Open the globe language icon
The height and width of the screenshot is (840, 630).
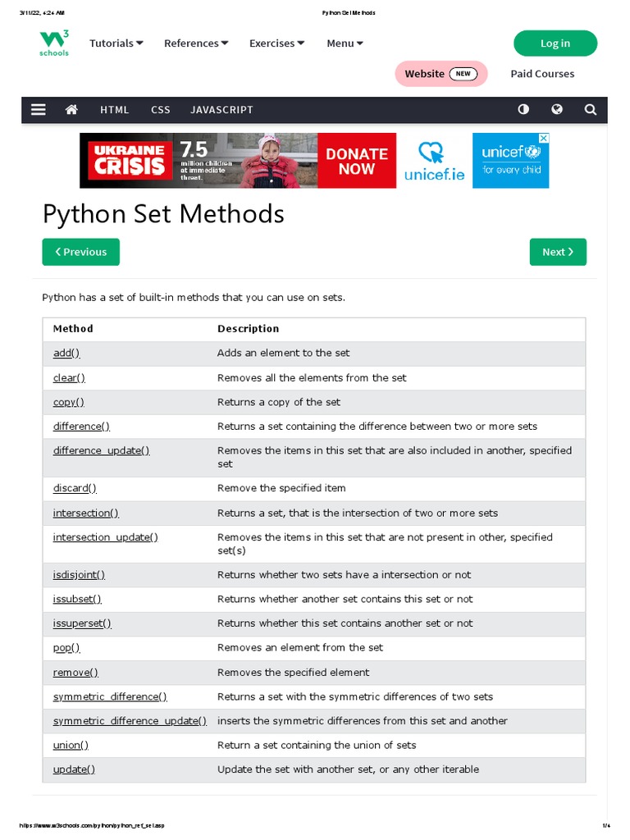(x=557, y=110)
